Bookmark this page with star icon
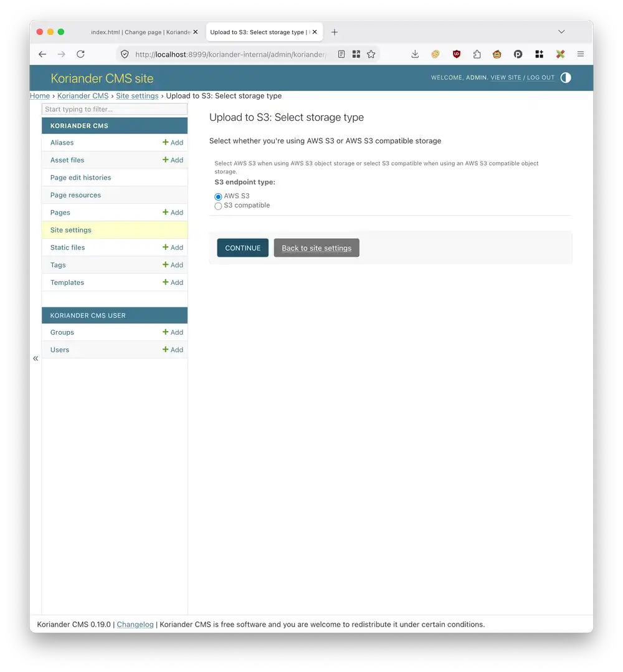The width and height of the screenshot is (623, 672). pos(371,54)
